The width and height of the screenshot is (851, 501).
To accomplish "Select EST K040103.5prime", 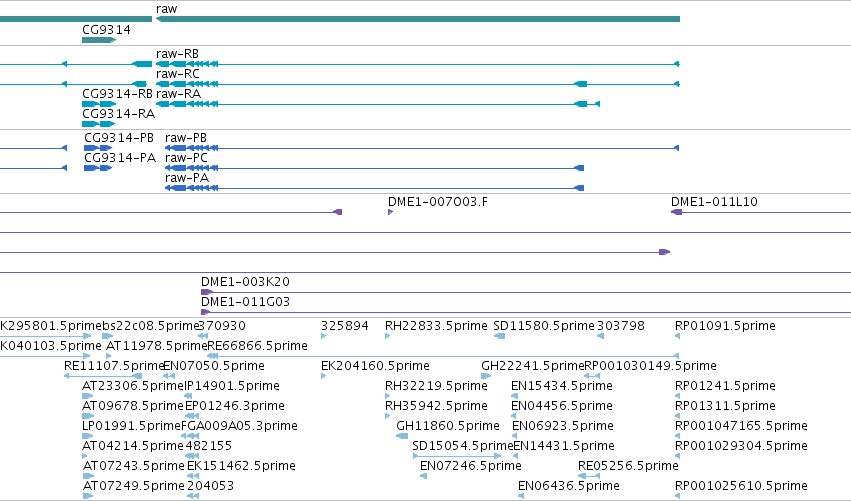I will (x=50, y=346).
